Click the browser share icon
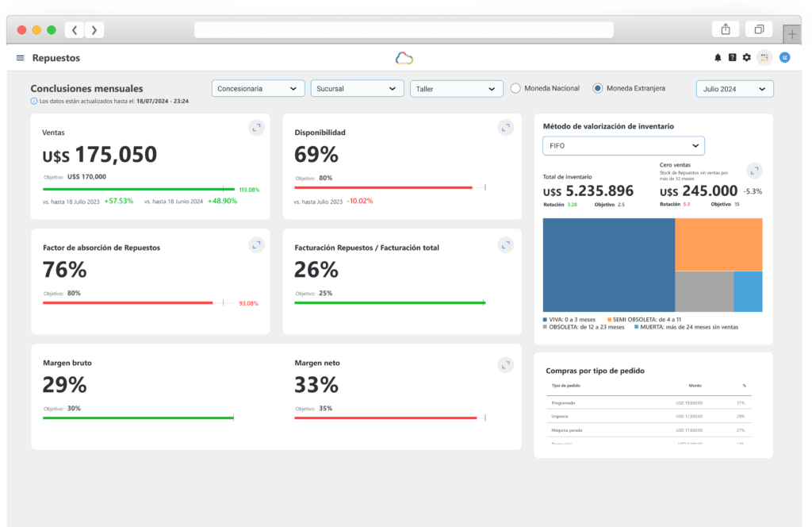This screenshot has height=527, width=812. tap(726, 29)
